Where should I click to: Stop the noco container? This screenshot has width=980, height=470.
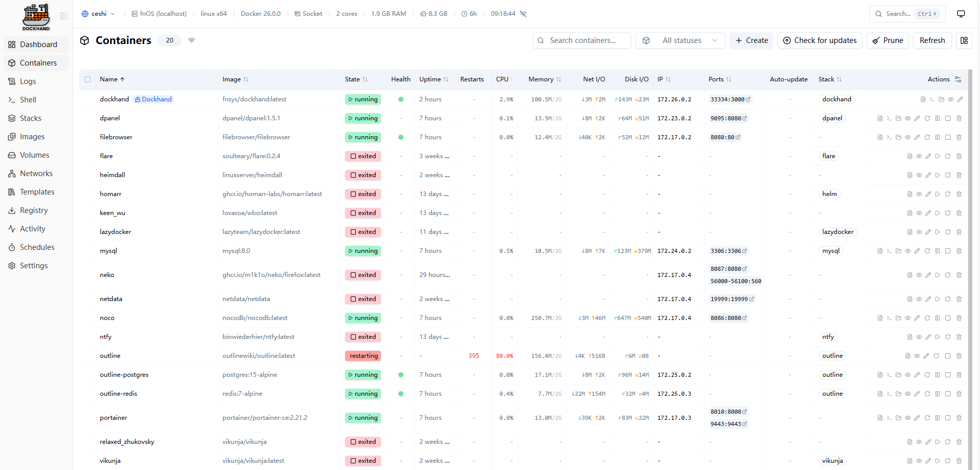pos(948,318)
